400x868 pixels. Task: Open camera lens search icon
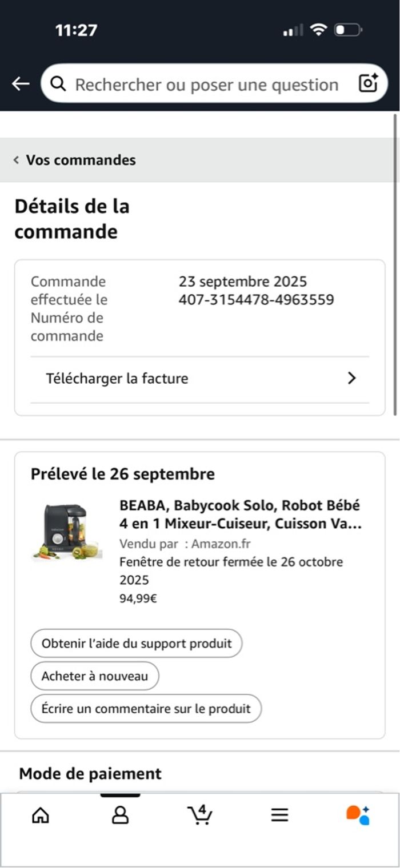[x=369, y=83]
